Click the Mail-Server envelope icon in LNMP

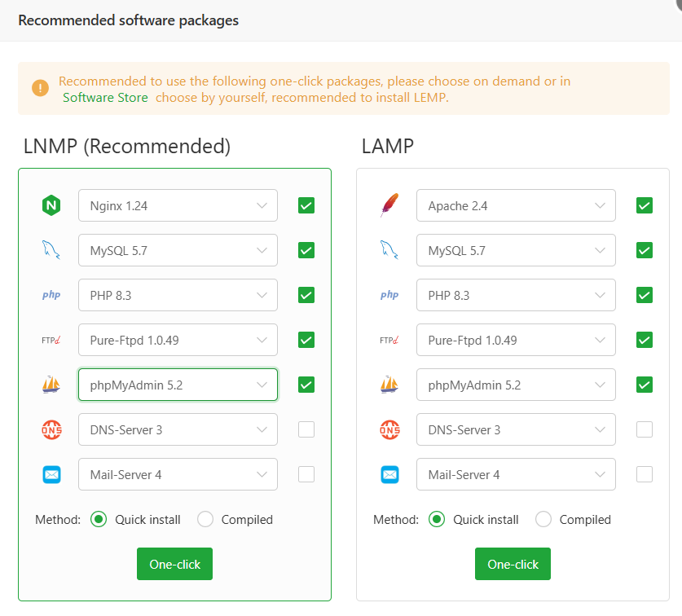[x=51, y=474]
